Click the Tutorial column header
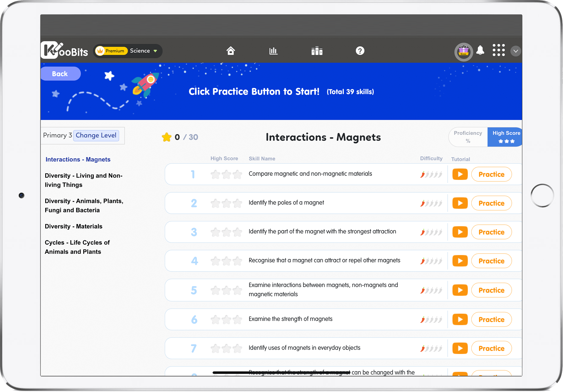Screen dimensions: 563x392 click(x=461, y=159)
